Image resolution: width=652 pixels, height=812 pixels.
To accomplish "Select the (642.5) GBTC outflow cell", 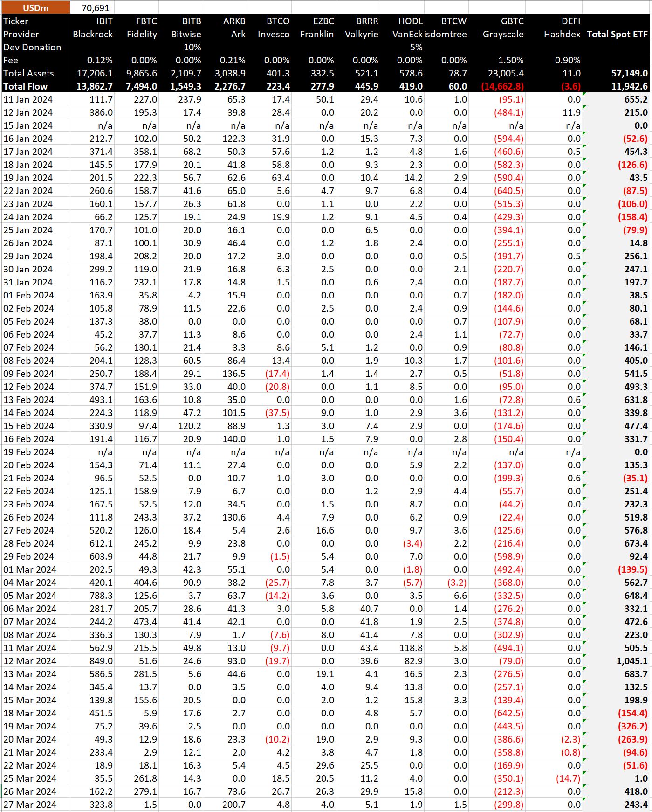I will (x=509, y=713).
